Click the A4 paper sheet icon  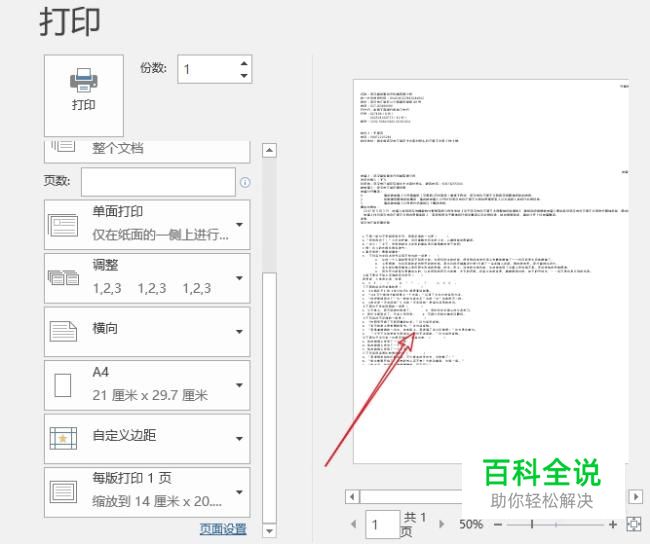(63, 385)
